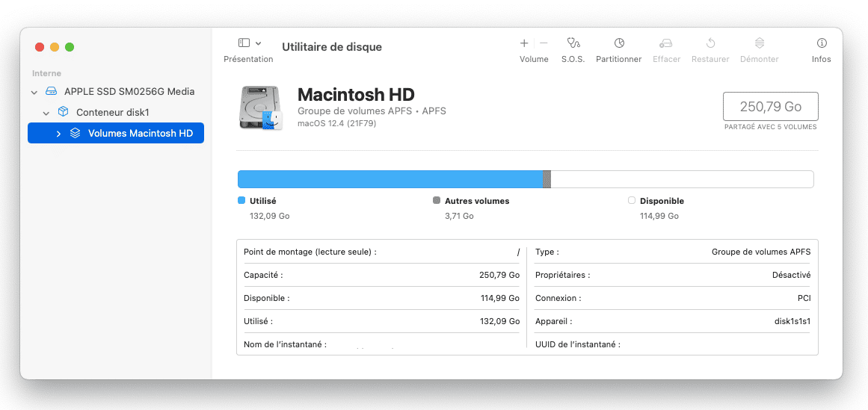This screenshot has height=410, width=868.
Task: Expand the Volumes Macintosh HD group
Action: tap(58, 134)
